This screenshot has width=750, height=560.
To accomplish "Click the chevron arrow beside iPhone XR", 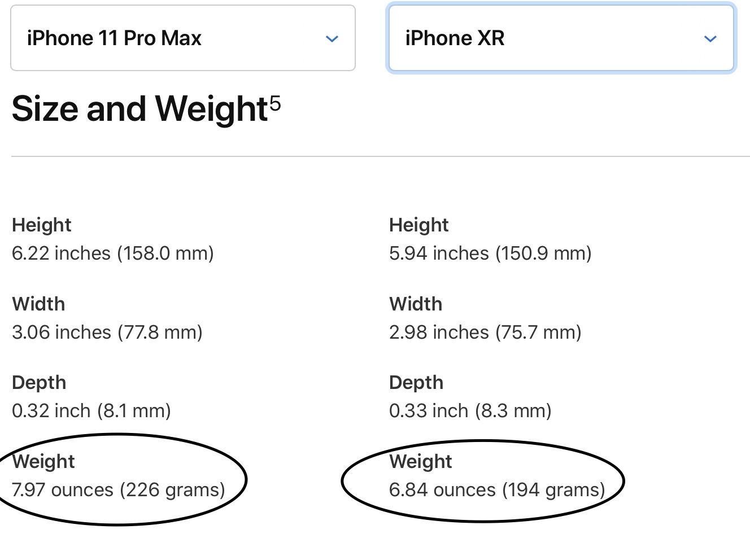I will tap(710, 39).
